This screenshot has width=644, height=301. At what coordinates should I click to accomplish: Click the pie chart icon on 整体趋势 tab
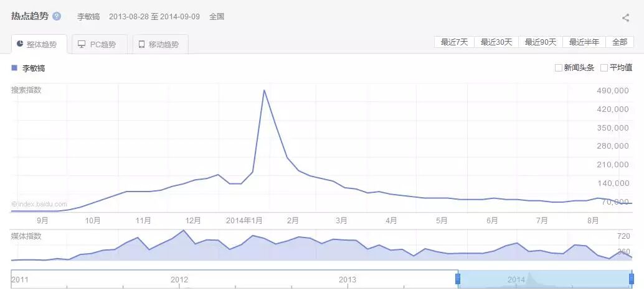click(20, 44)
